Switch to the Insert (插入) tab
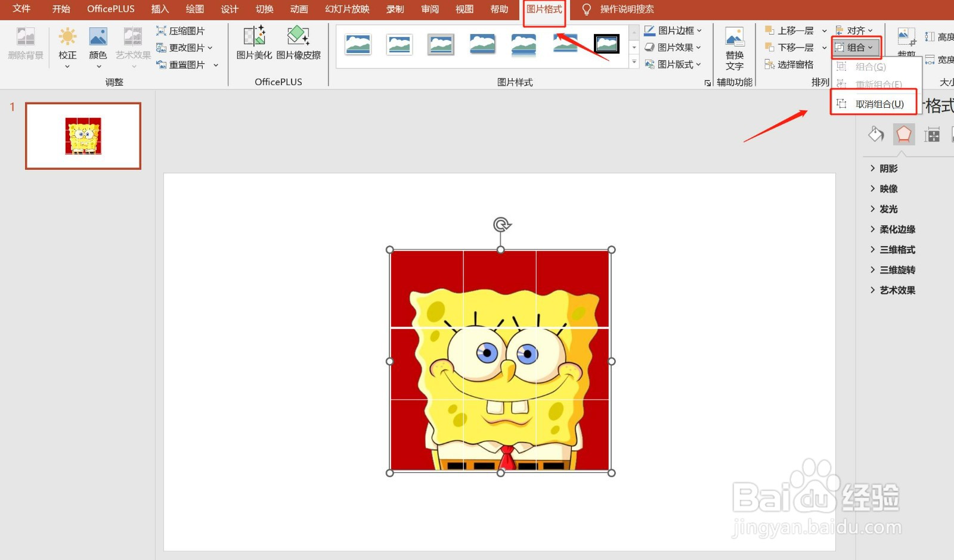The height and width of the screenshot is (560, 954). (160, 9)
